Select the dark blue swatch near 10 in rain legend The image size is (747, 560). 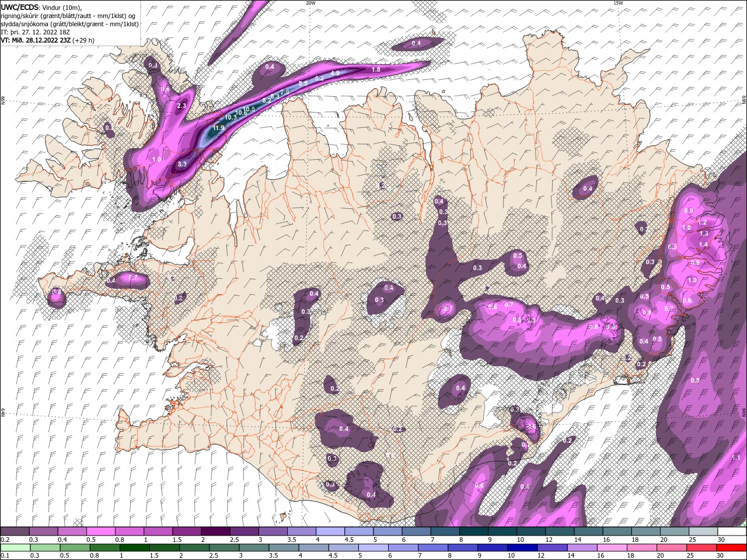[522, 548]
